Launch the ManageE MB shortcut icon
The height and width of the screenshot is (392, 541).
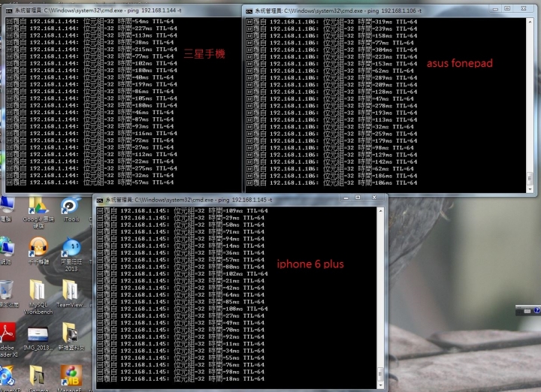tap(71, 378)
